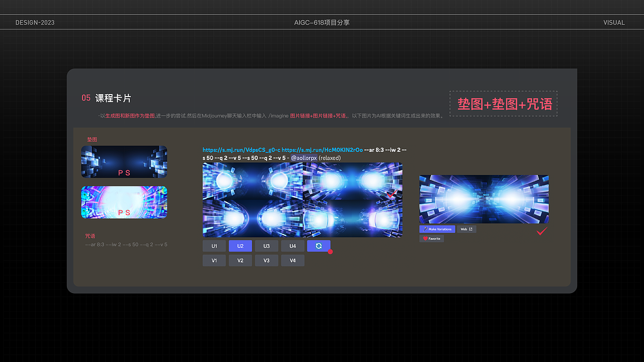Click the heart icon on the Favorite button
Screen dimensions: 644x362
425,238
